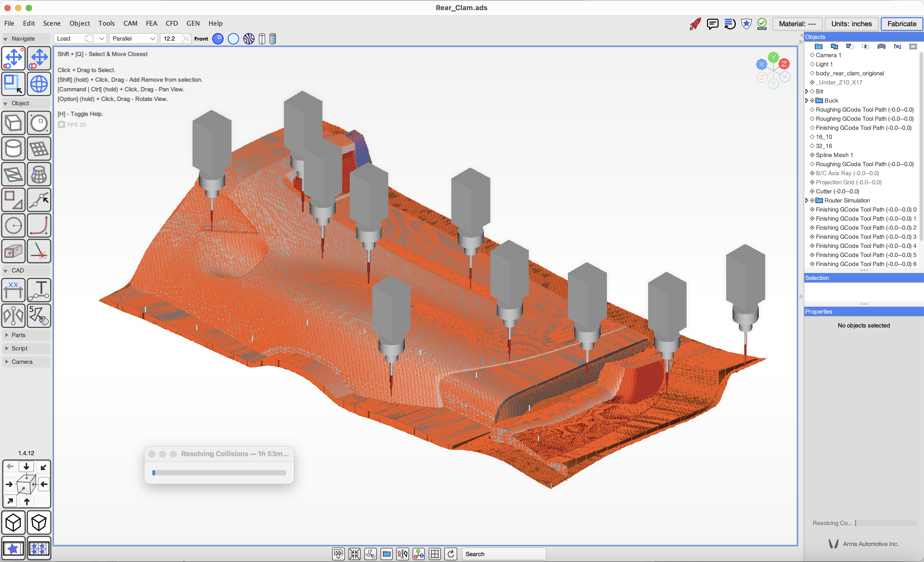Toggle visibility of Spline Mesh 1

coord(812,155)
